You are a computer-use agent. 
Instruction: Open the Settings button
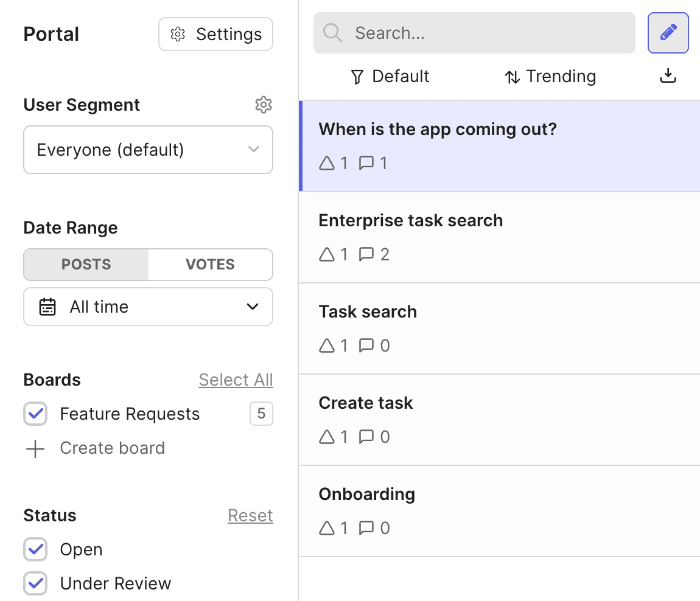click(x=215, y=34)
